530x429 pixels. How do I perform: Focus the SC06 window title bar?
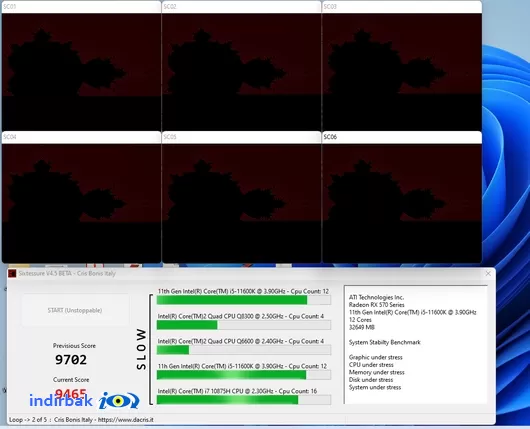pos(402,137)
